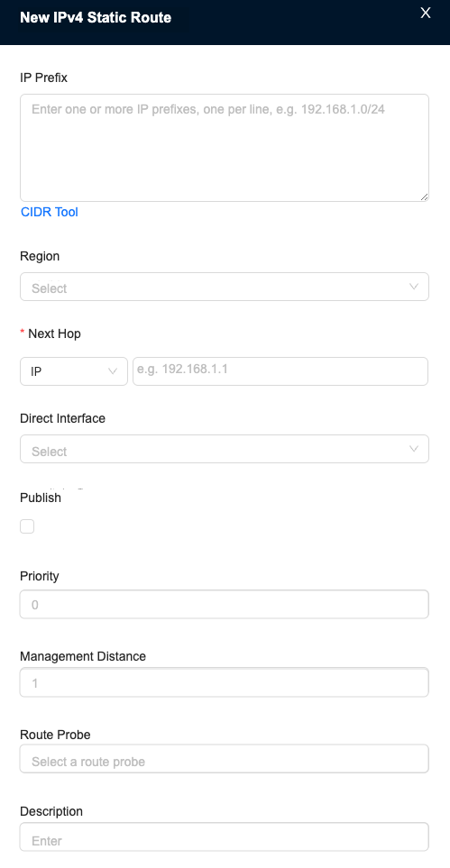Select the 'New IPv4 Static Route' title text
450x868 pixels.
tap(96, 18)
